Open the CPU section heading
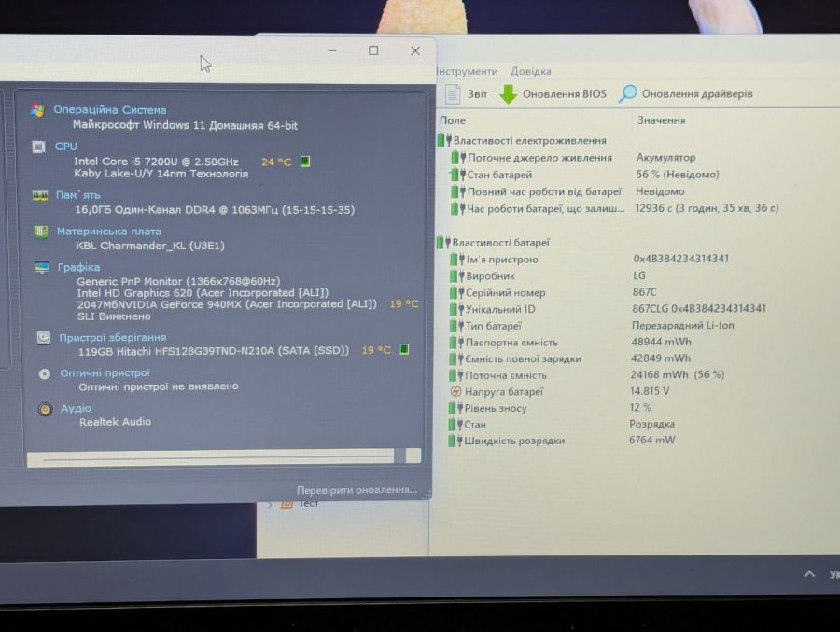The width and height of the screenshot is (840, 632). (66, 147)
